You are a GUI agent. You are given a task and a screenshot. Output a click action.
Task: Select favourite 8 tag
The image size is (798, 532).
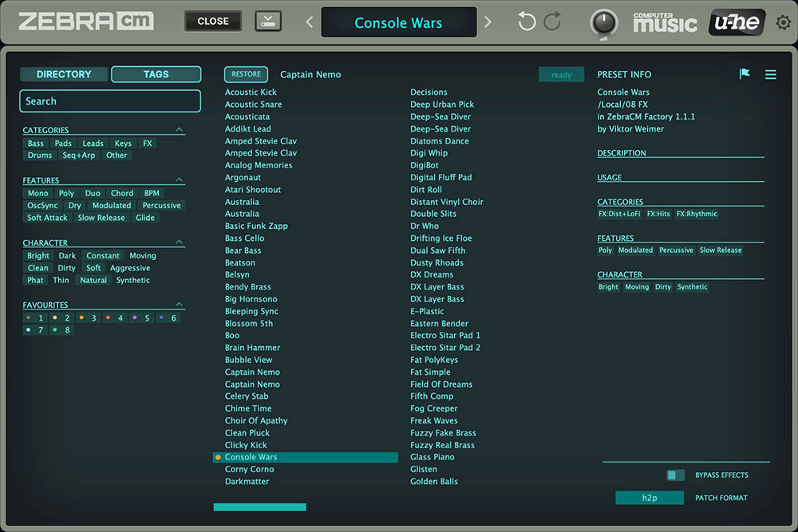pyautogui.click(x=61, y=330)
